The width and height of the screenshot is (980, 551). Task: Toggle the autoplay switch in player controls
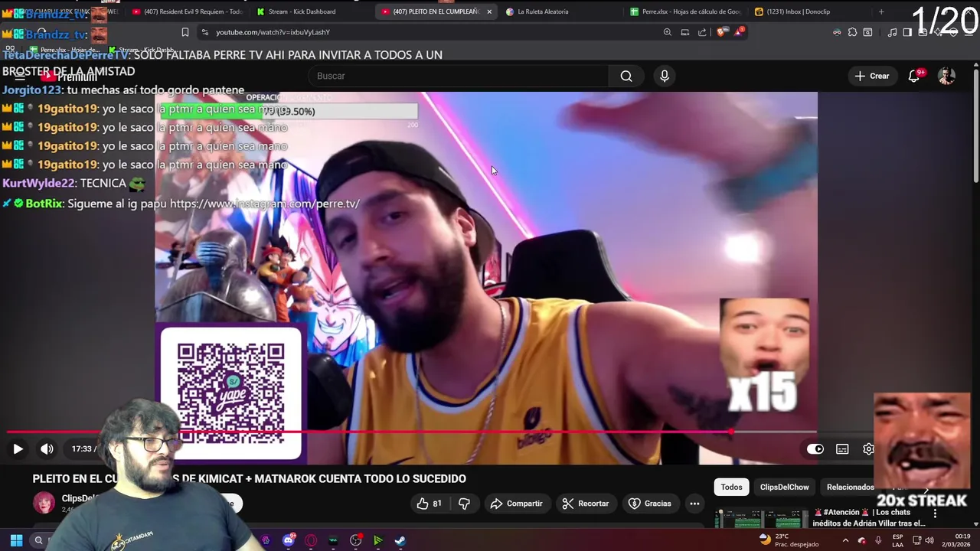click(x=815, y=449)
